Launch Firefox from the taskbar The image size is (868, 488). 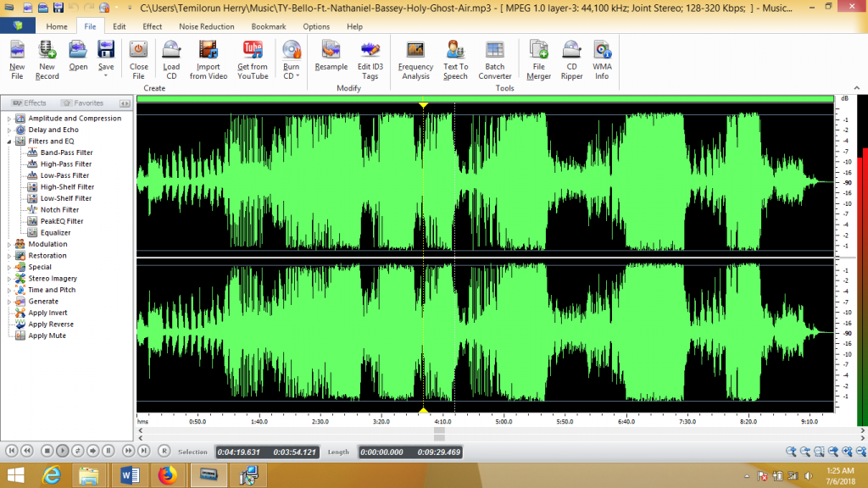(168, 475)
